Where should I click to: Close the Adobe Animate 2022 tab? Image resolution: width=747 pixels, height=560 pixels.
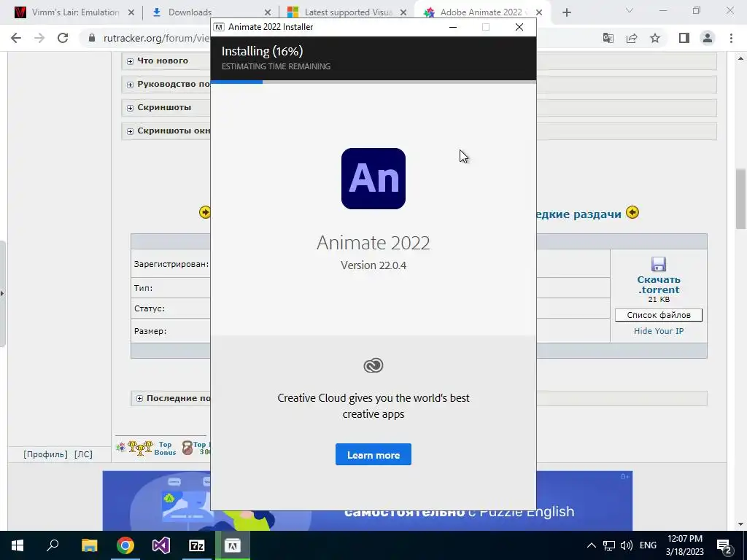click(539, 12)
